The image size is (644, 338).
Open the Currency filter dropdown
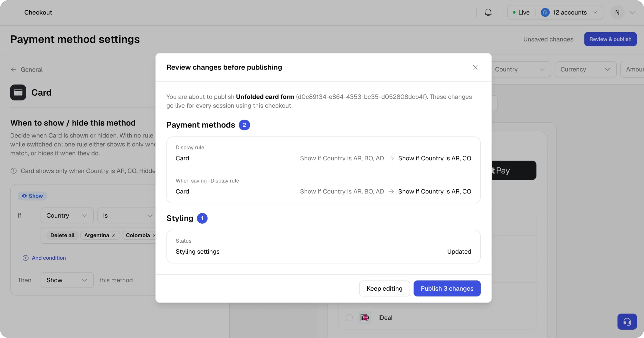pyautogui.click(x=585, y=69)
